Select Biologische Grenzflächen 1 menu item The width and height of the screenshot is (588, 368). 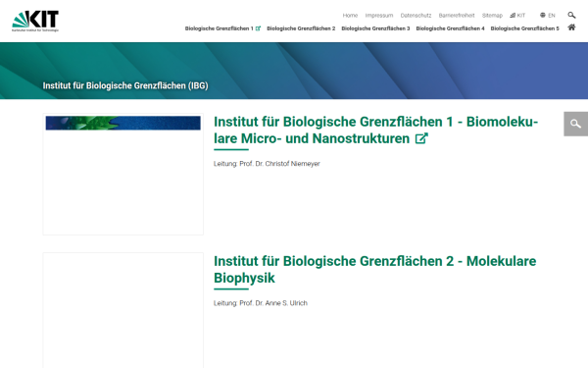219,28
